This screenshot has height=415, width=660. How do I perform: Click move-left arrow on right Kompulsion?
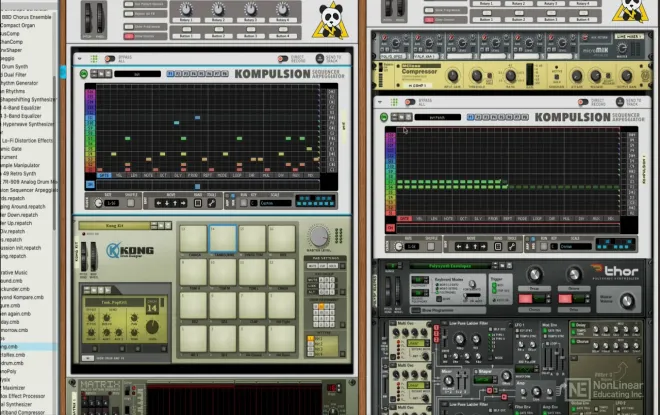[459, 247]
